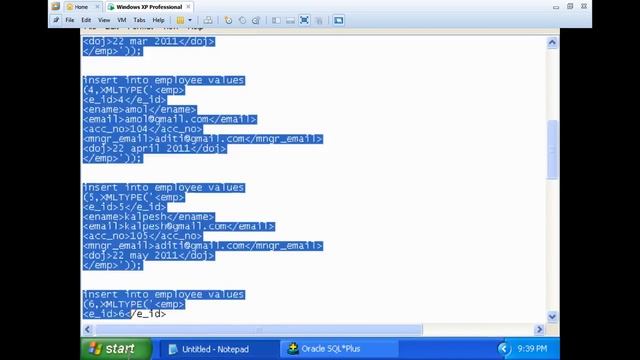Click the horizontal scrollbar thumb in Notepad
640x360 pixels.
click(x=259, y=329)
